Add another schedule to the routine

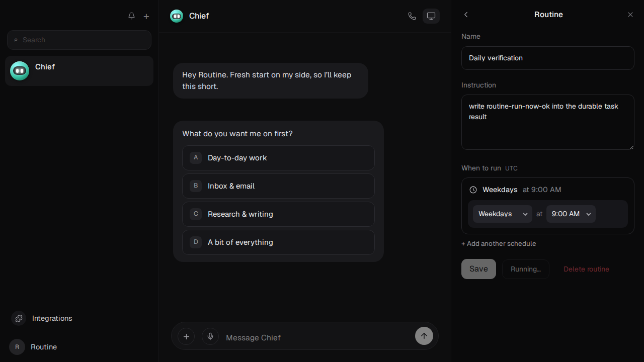tap(499, 243)
